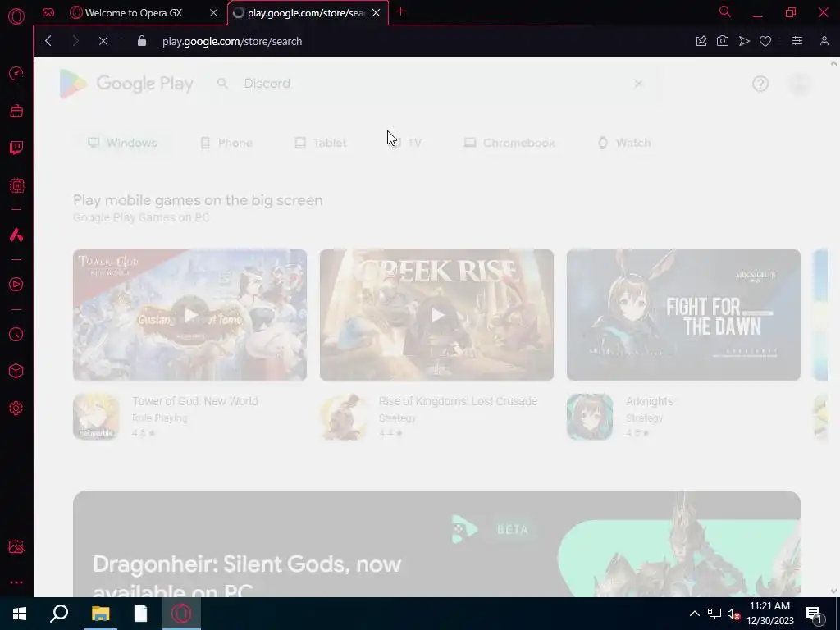Add page to bookmarks heart icon
The height and width of the screenshot is (630, 840).
click(x=765, y=41)
